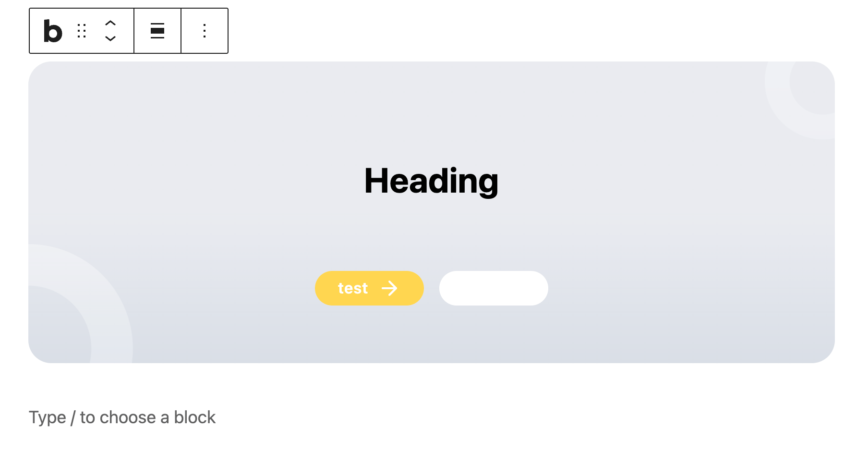Place cursor in the Heading text
Image resolution: width=868 pixels, height=465 pixels.
click(431, 181)
